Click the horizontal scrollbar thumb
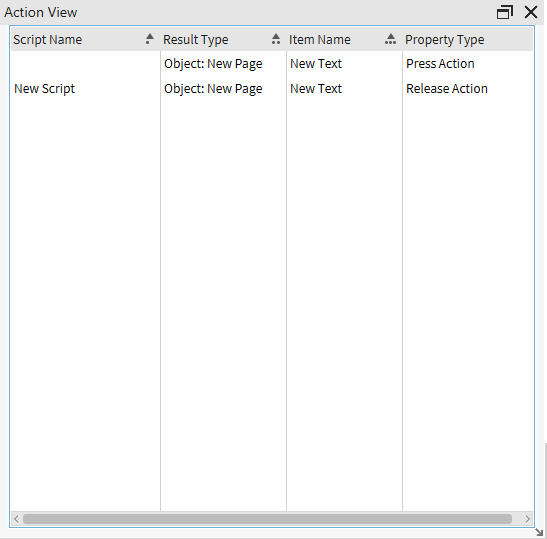The height and width of the screenshot is (539, 547). tap(267, 519)
